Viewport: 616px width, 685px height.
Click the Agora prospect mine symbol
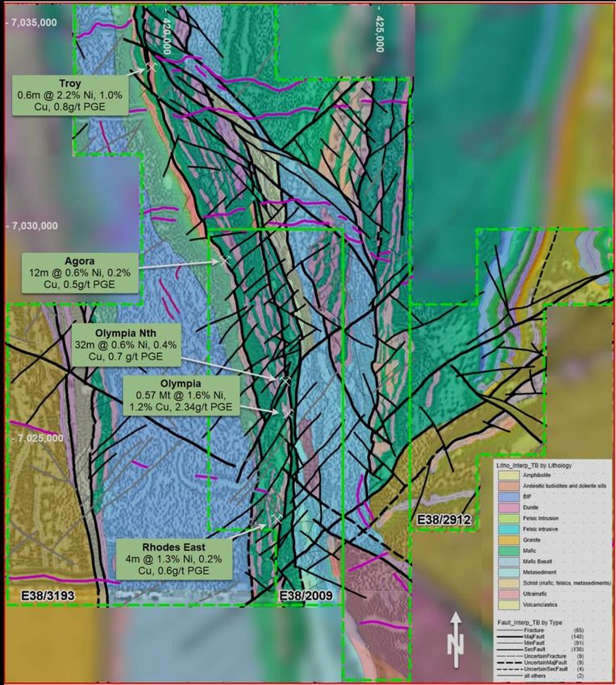pyautogui.click(x=227, y=259)
